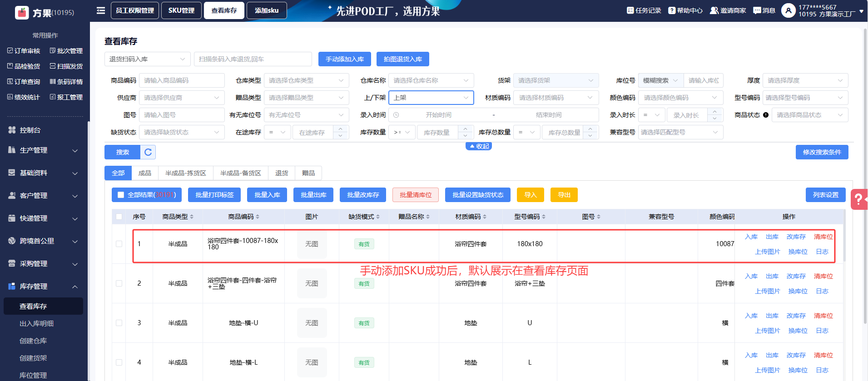
Task: Open 报工管理 shortcut in sidebar
Action: 66,97
